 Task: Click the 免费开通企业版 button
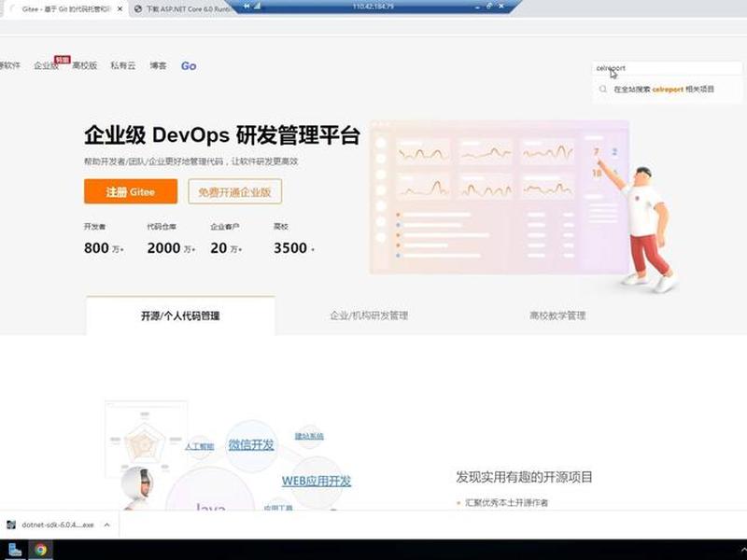tap(235, 191)
